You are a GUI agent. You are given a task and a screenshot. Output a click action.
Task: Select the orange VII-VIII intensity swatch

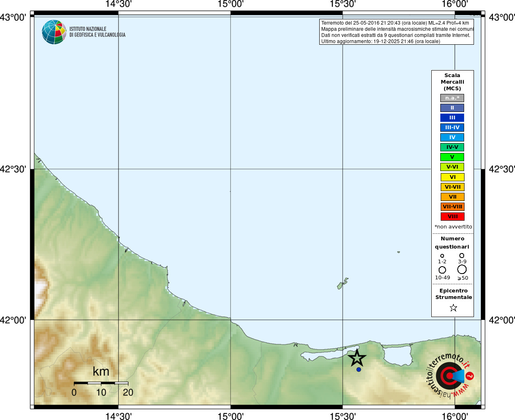(x=452, y=207)
